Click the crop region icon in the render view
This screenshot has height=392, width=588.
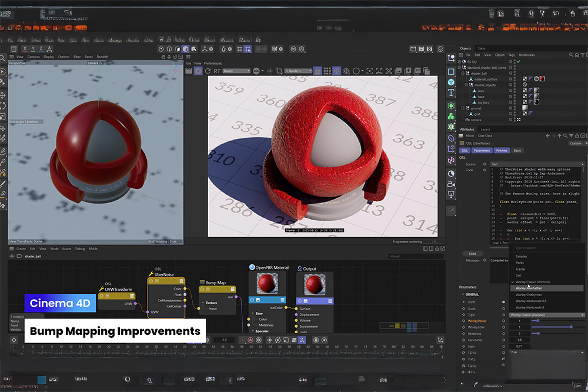(x=279, y=71)
